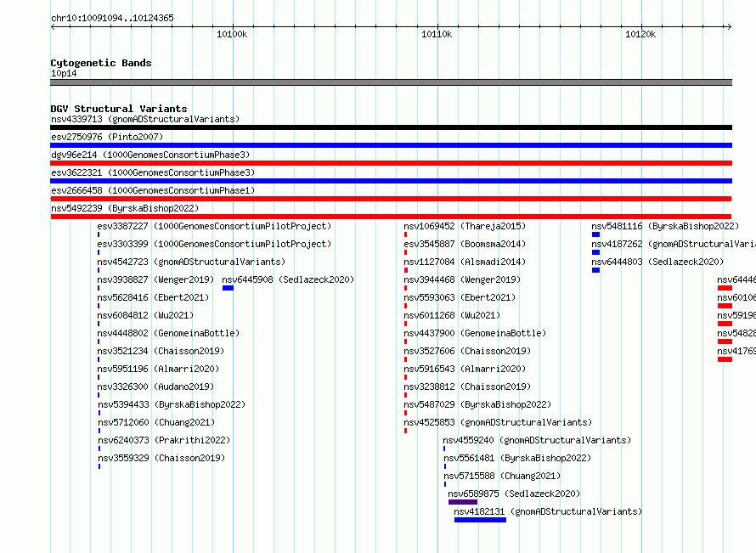
Task: Click the 10p14 band label
Action: tap(64, 73)
